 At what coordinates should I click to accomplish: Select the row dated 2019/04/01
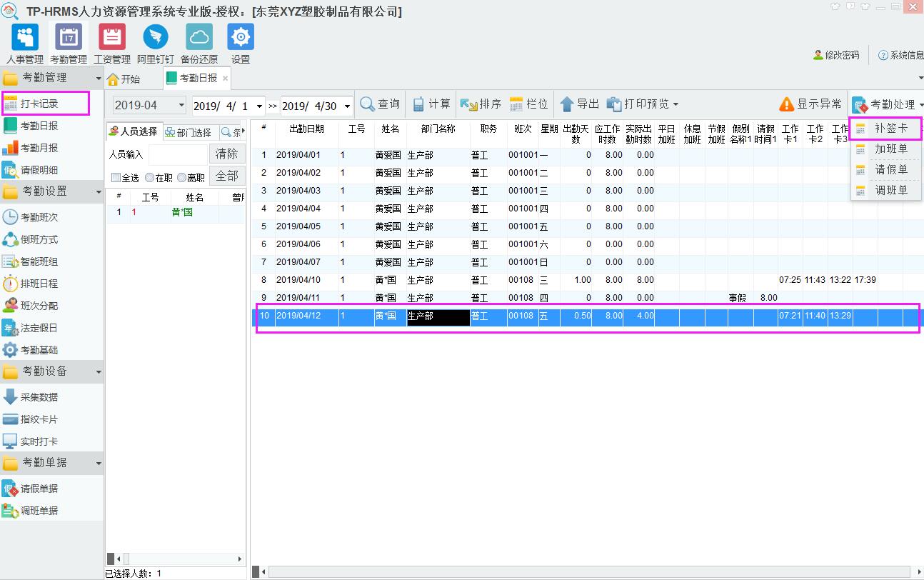587,155
